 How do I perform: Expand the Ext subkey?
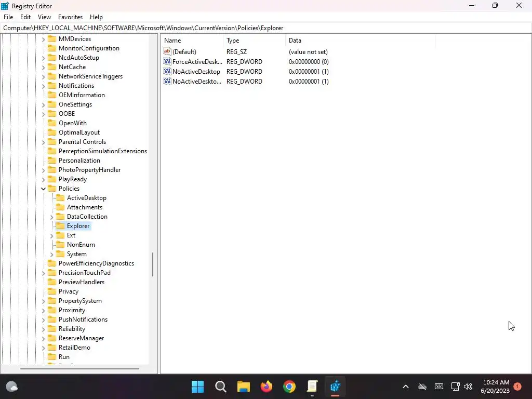[x=51, y=235]
